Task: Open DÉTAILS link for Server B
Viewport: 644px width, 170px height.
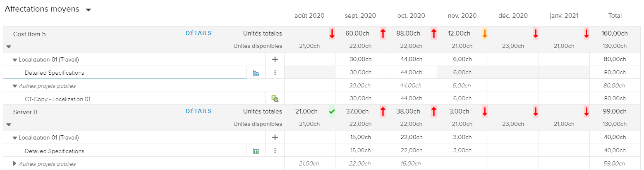Action: tap(199, 111)
